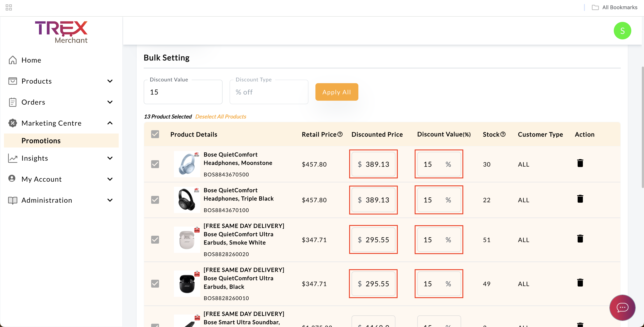Screen dimensions: 644x327
Task: Edit Ultra Earbuds Black discounted price
Action: (x=373, y=283)
